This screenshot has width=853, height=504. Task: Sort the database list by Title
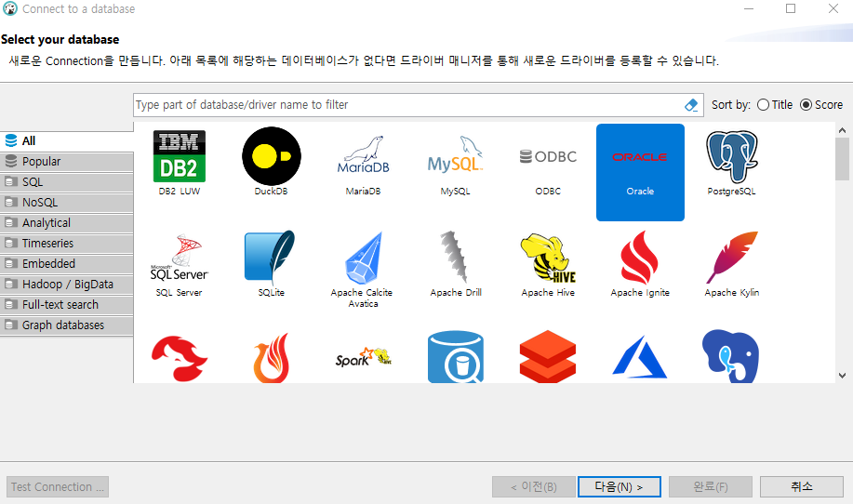[775, 105]
